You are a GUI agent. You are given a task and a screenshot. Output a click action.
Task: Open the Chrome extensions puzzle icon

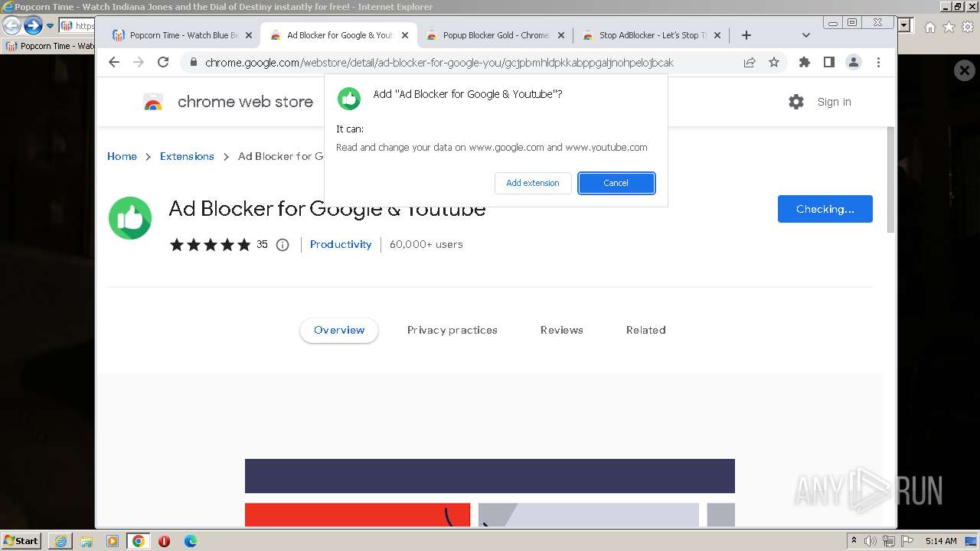(x=804, y=63)
